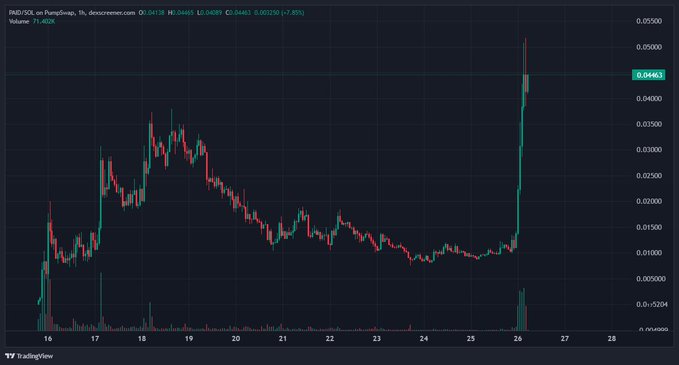Click date 27 on the time axis
The width and height of the screenshot is (679, 365).
tap(565, 339)
